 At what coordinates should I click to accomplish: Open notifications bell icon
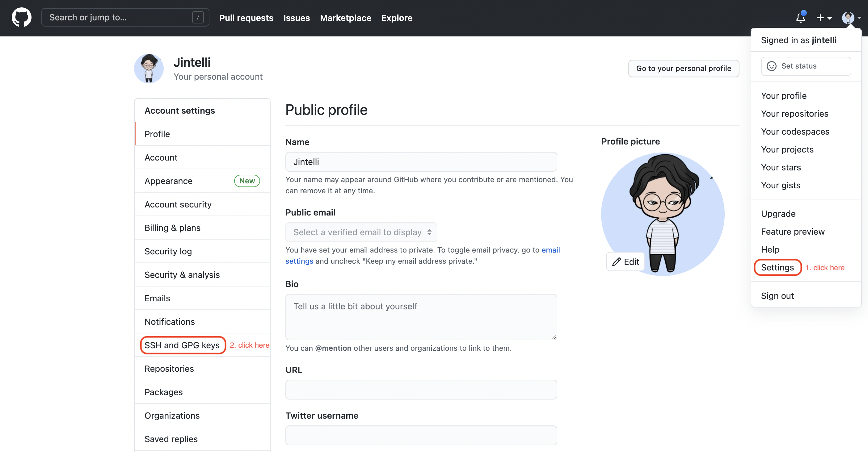click(801, 18)
